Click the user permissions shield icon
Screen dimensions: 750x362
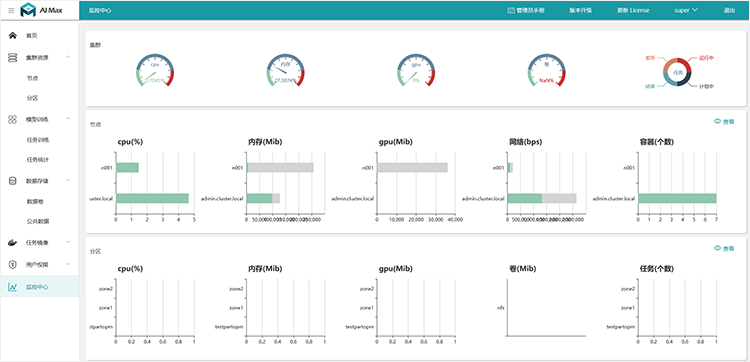[x=13, y=264]
